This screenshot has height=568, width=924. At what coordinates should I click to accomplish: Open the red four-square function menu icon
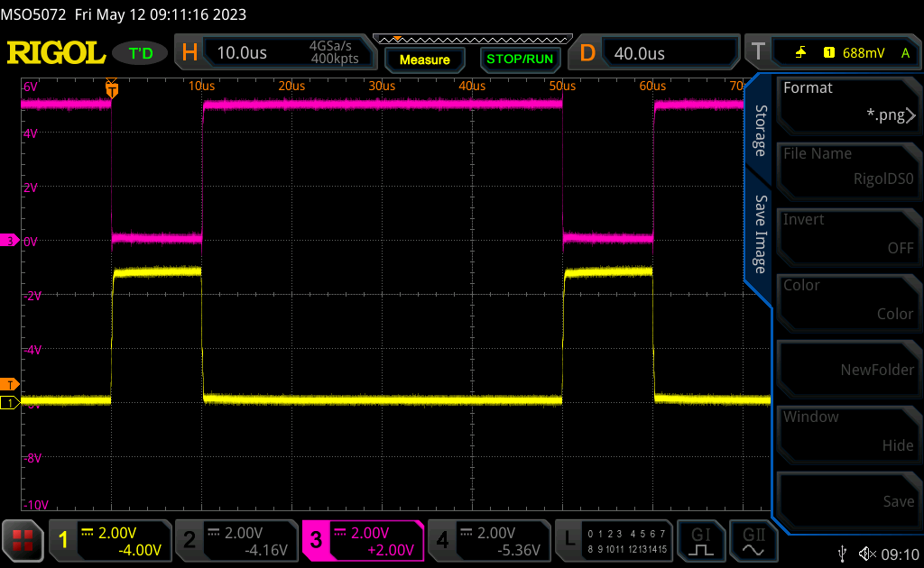pyautogui.click(x=23, y=540)
